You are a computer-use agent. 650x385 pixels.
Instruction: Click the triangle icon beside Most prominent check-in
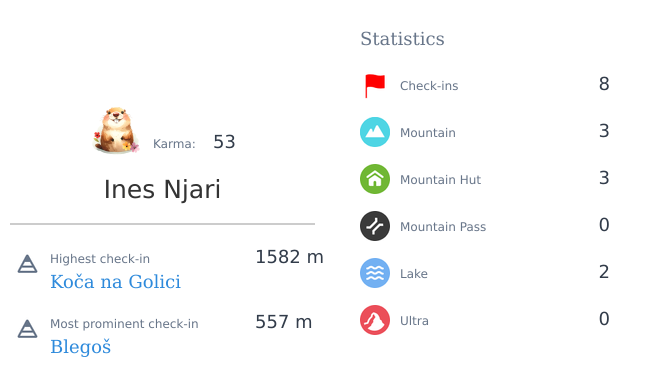click(27, 329)
